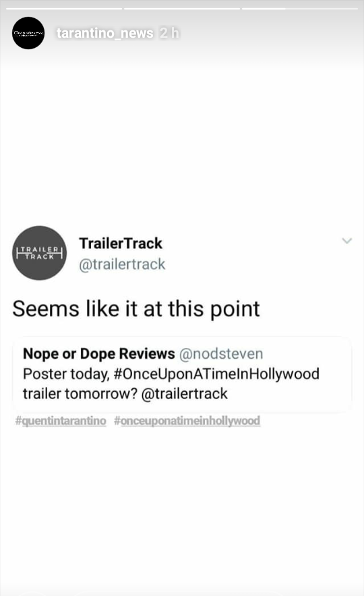Tap "Poster today," in the quoted tweet
This screenshot has width=364, height=596.
pyautogui.click(x=66, y=374)
